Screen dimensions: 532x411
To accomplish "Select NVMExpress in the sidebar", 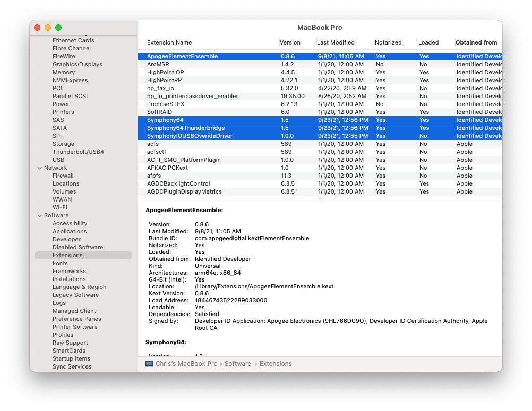I will [70, 80].
